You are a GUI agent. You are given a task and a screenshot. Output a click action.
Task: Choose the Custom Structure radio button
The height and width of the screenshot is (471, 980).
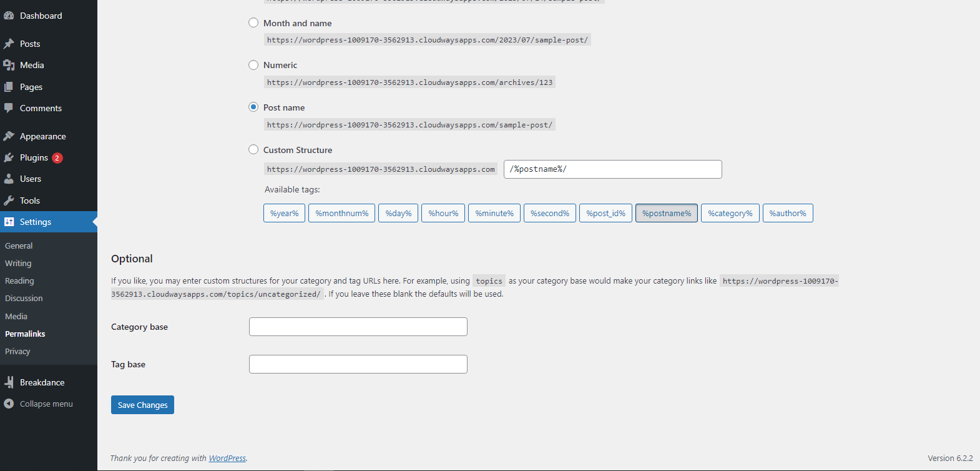click(253, 150)
